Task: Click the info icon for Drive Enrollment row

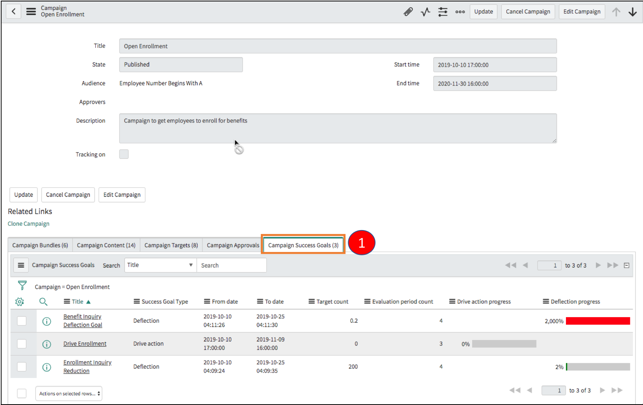Action: point(47,344)
